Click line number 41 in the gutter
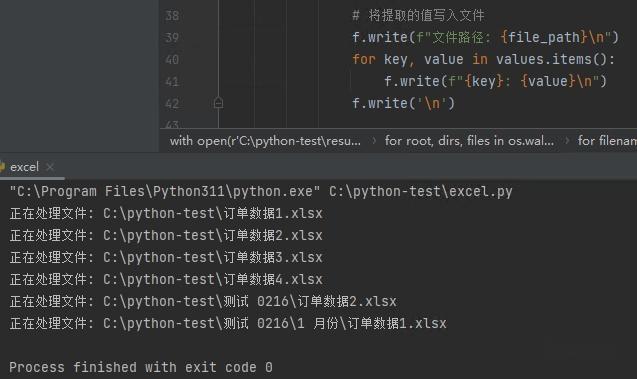This screenshot has width=637, height=379. point(172,82)
